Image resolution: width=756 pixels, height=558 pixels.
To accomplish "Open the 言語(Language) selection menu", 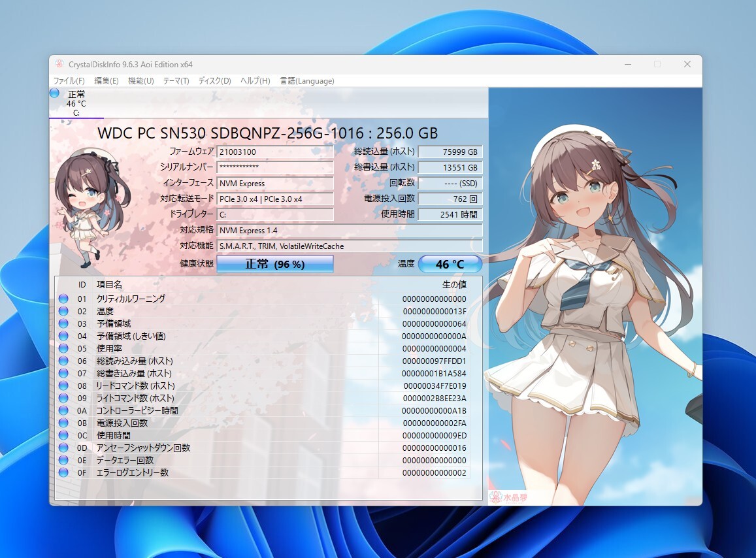I will coord(306,81).
